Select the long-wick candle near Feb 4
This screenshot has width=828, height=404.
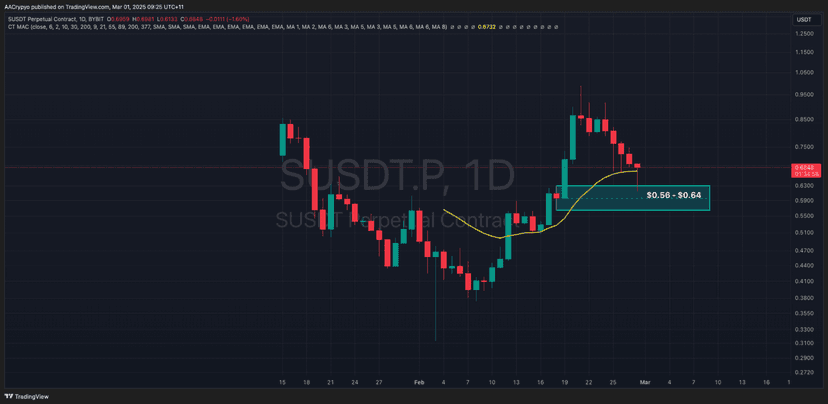point(436,296)
